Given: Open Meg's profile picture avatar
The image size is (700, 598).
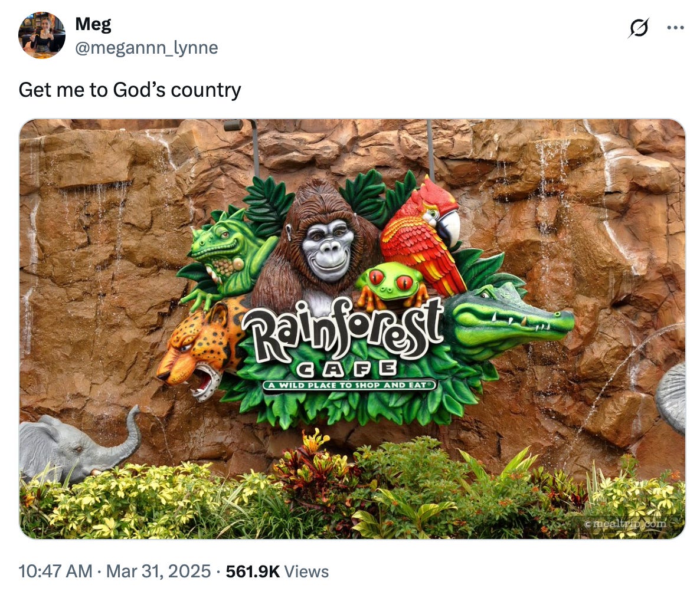Looking at the screenshot, I should pos(42,35).
